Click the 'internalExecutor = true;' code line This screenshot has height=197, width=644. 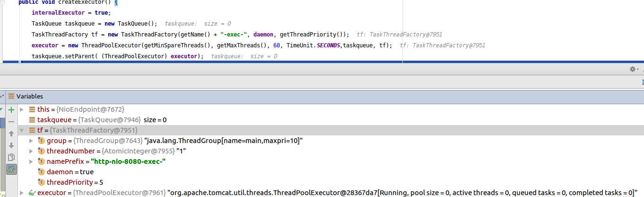click(71, 13)
